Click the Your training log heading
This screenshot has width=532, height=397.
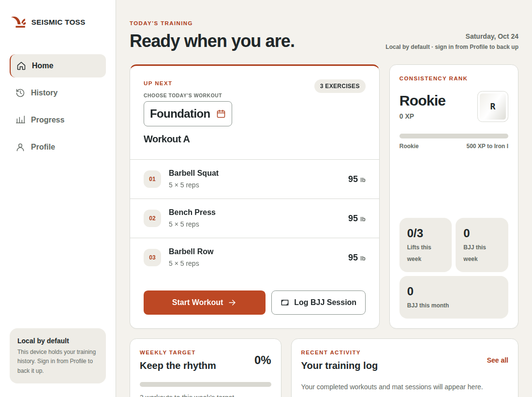[340, 366]
